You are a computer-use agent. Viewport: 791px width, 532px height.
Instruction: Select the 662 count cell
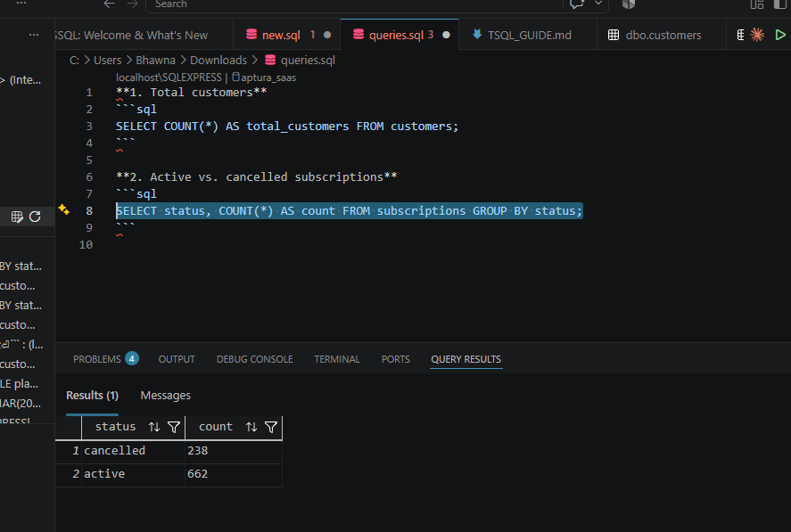click(233, 473)
